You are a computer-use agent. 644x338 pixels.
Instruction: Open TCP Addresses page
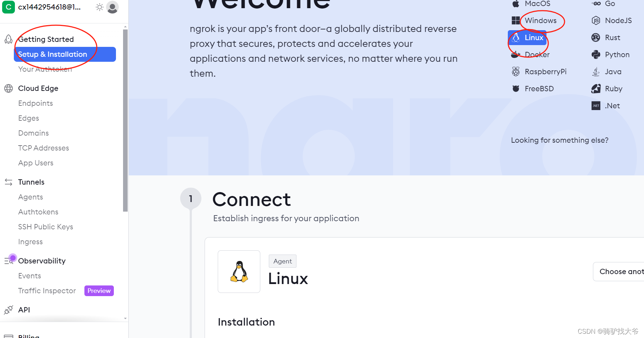[x=44, y=148]
